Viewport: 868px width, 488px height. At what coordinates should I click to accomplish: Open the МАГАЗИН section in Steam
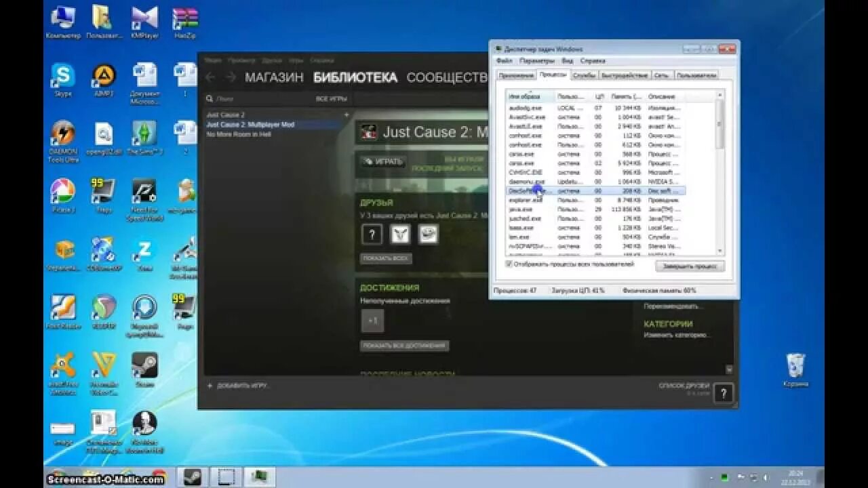click(274, 78)
